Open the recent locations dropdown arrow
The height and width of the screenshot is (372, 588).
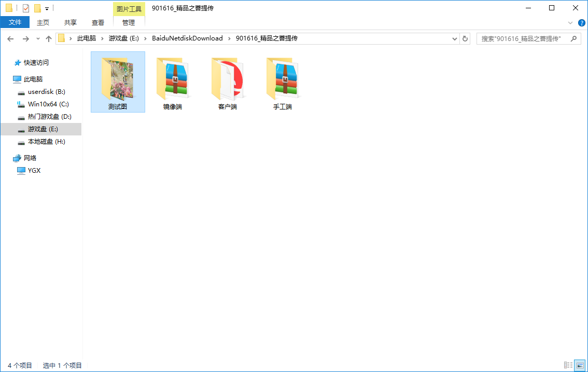[38, 39]
